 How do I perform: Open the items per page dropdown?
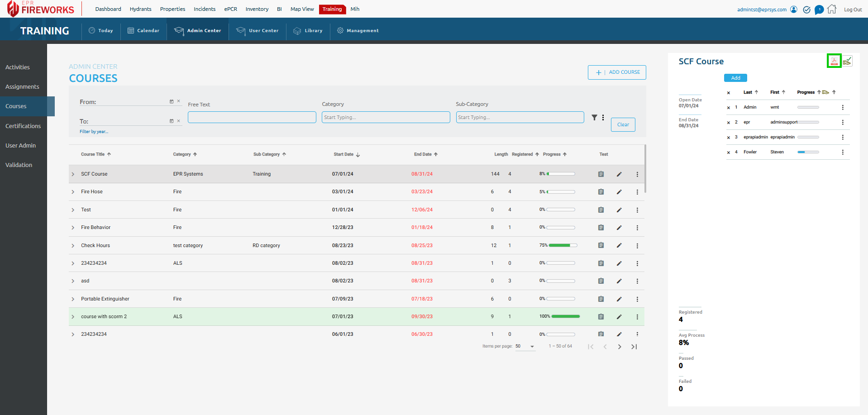point(525,346)
